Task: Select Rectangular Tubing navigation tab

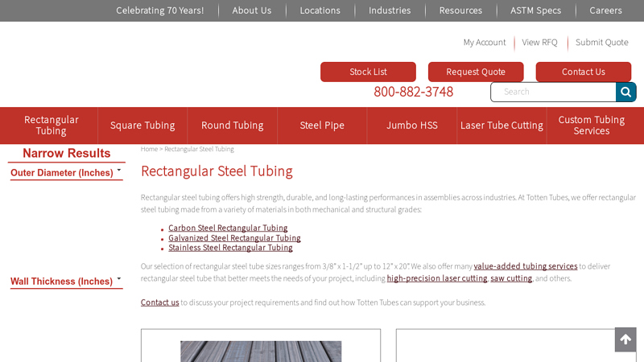Action: (51, 125)
